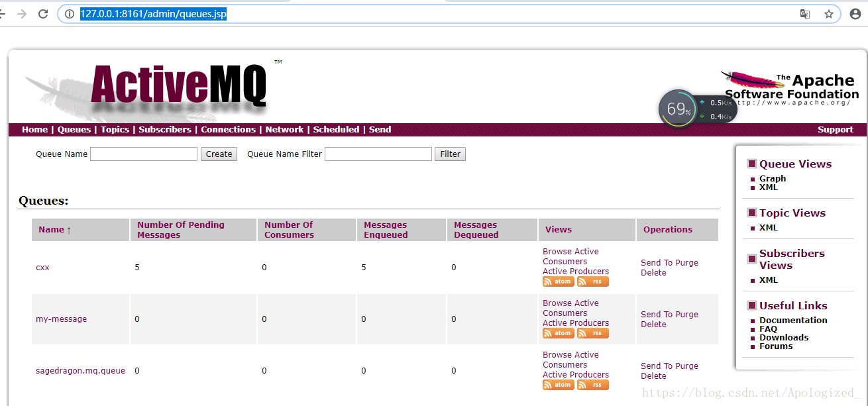The height and width of the screenshot is (406, 868).
Task: Bookmark this page with the star icon
Action: (829, 14)
